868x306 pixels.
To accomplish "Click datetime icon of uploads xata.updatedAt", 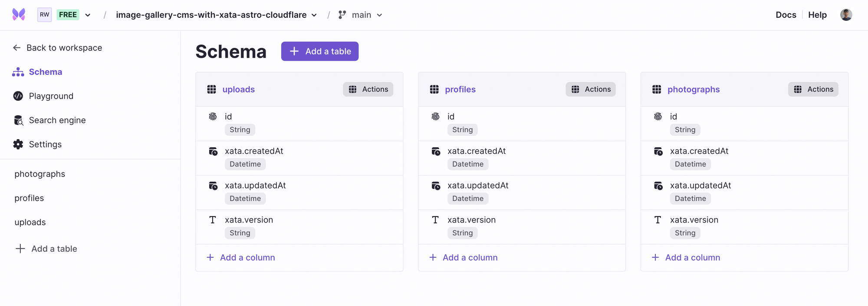I will [x=213, y=186].
